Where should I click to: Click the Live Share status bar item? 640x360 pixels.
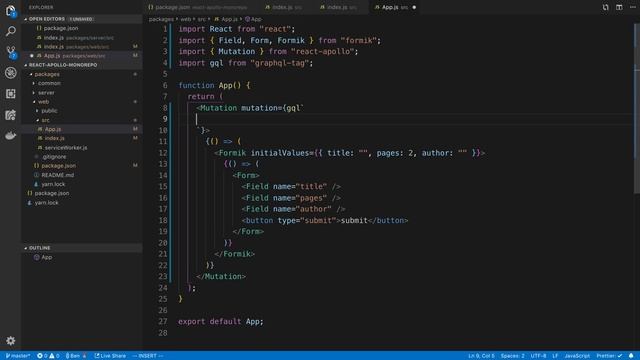coord(110,356)
